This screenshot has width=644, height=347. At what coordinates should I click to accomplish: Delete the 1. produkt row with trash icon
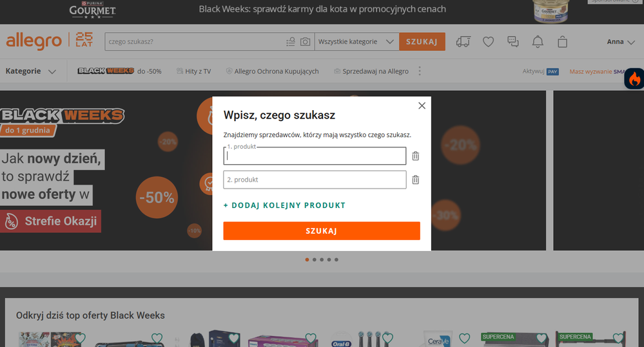pos(415,156)
